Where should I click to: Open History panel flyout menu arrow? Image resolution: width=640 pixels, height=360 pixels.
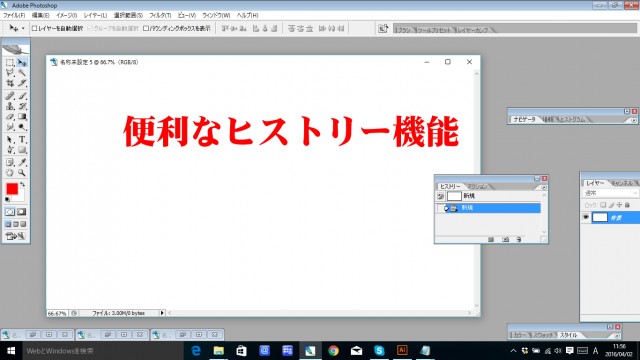click(544, 187)
